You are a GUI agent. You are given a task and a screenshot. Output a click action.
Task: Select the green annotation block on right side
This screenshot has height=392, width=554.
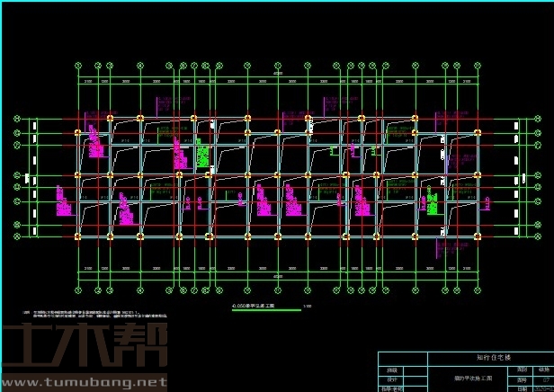point(433,202)
